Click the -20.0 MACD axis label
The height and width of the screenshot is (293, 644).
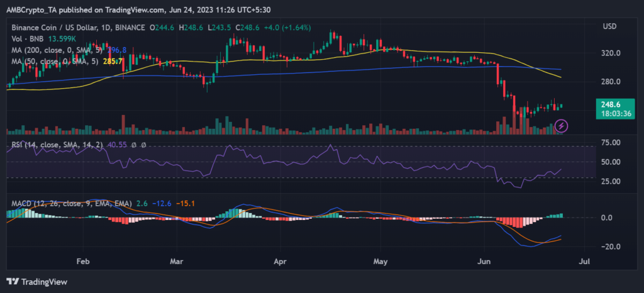coord(611,246)
